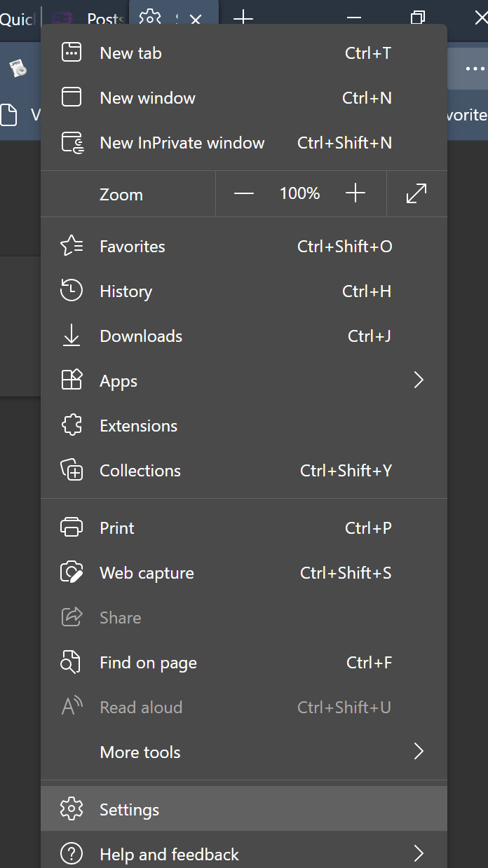This screenshot has width=488, height=868.
Task: Open the Extensions menu entry
Action: pyautogui.click(x=244, y=425)
